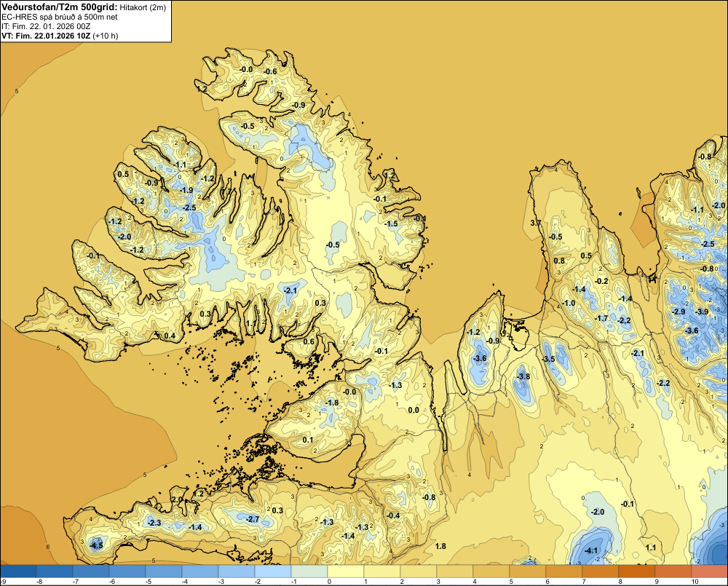Click the -0.6 temperature value
This screenshot has width=728, height=586.
click(270, 71)
